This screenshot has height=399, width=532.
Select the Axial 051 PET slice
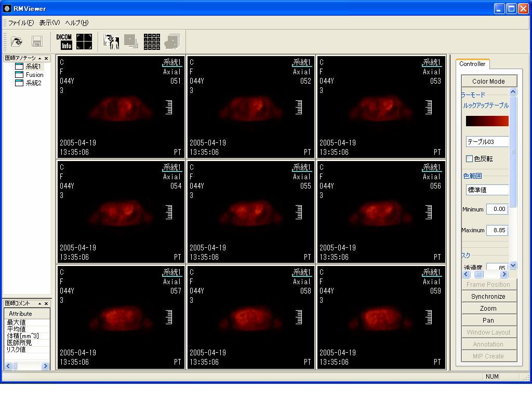121,107
